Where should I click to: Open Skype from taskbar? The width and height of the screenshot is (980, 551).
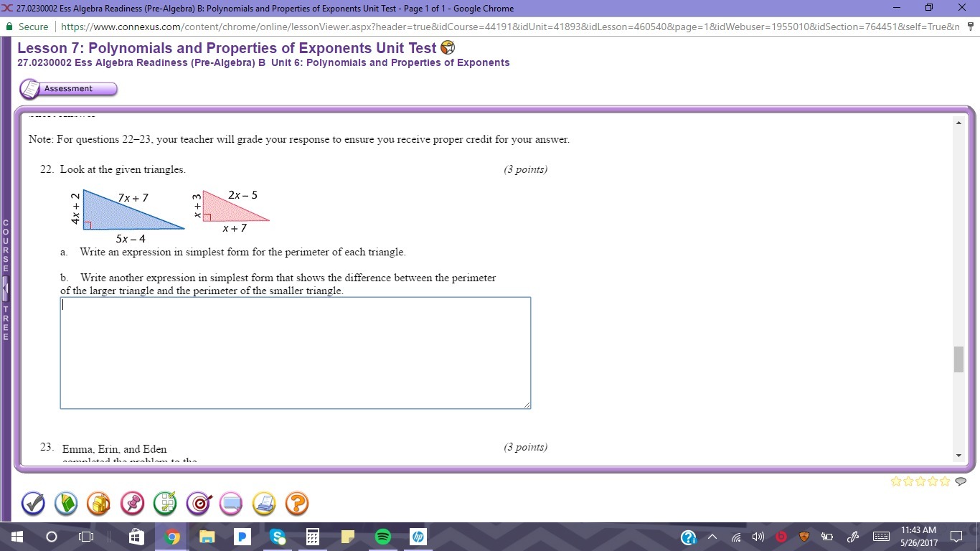pyautogui.click(x=277, y=537)
